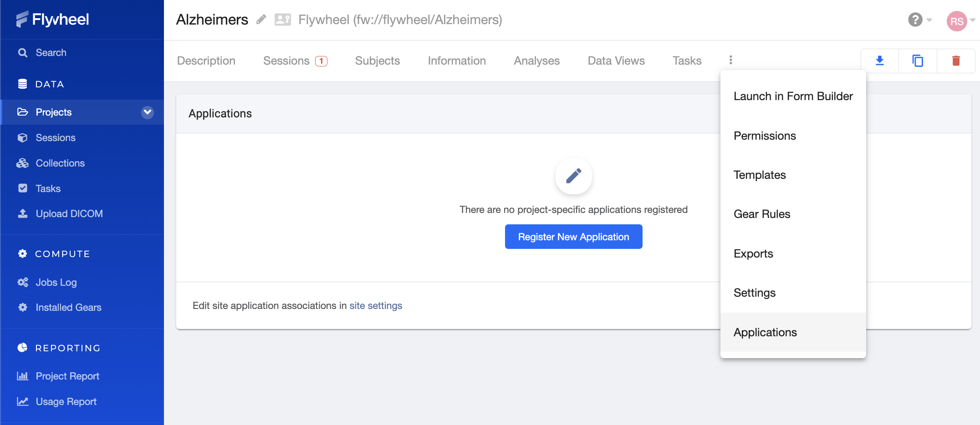Click the Projects folder icon
The image size is (980, 425).
click(x=22, y=112)
